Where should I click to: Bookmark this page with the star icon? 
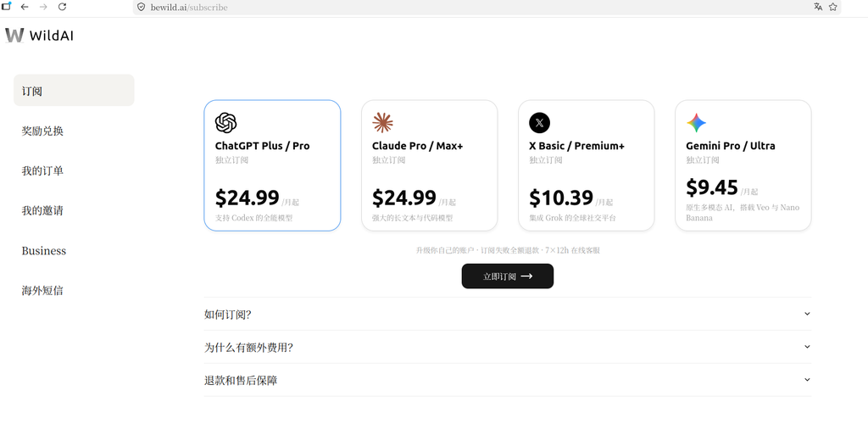coord(832,7)
